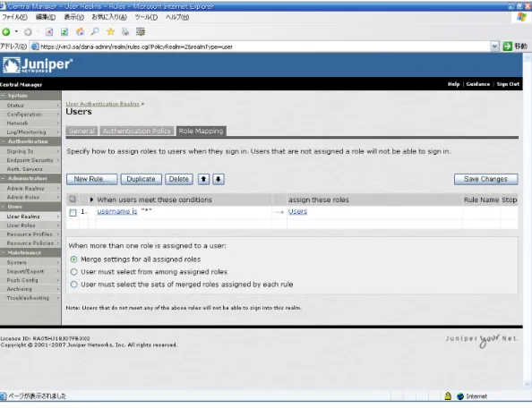This screenshot has width=532, height=408.
Task: Expand the conditions column triangle in table header
Action: [x=91, y=200]
